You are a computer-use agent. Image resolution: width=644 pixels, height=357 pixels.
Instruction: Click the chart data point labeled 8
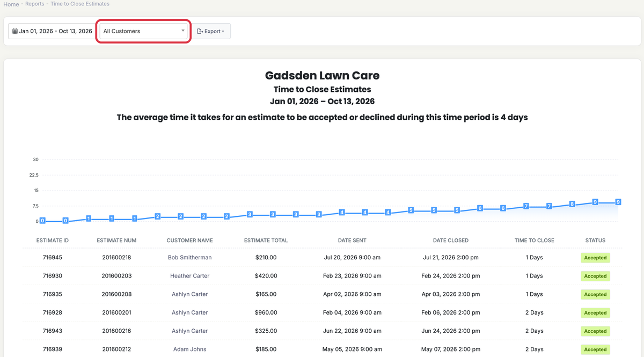[x=572, y=204]
